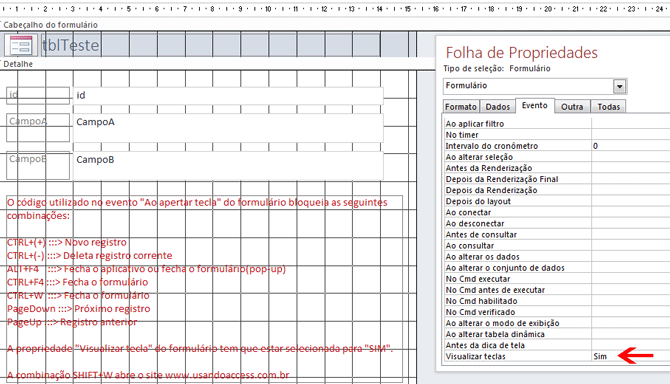
Task: Click the red instructions label about blocked combinations
Action: coord(204,289)
